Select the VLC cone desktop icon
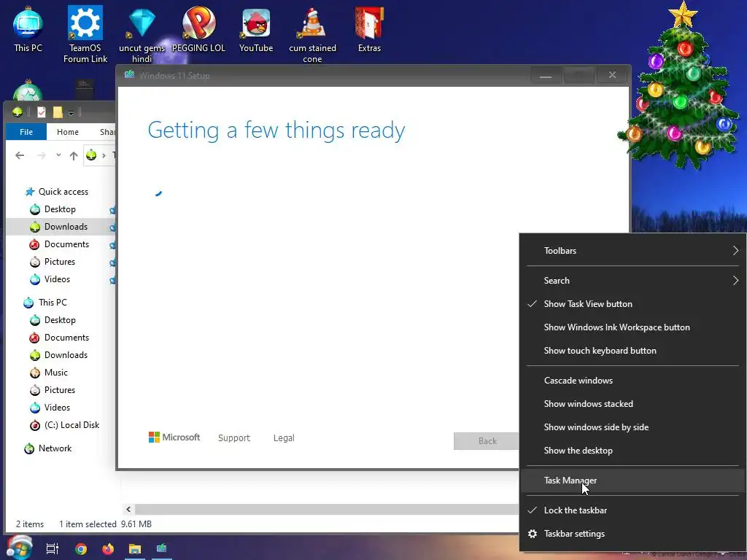 pyautogui.click(x=312, y=34)
